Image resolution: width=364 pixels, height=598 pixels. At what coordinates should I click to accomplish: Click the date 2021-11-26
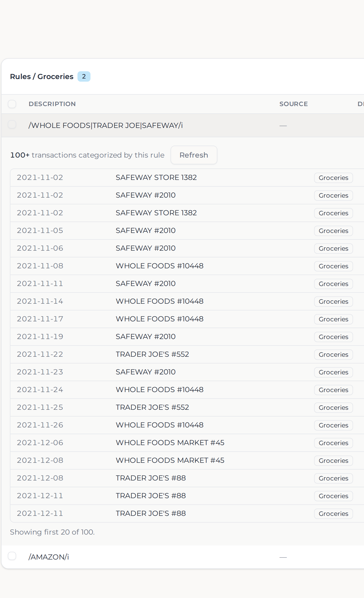point(40,425)
